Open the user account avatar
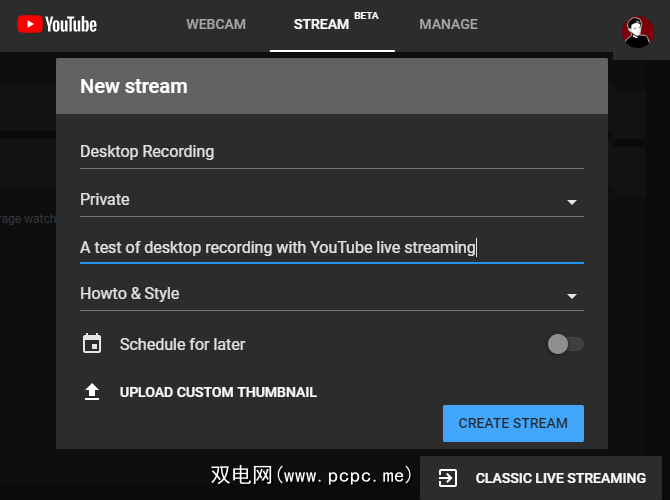 pos(637,31)
